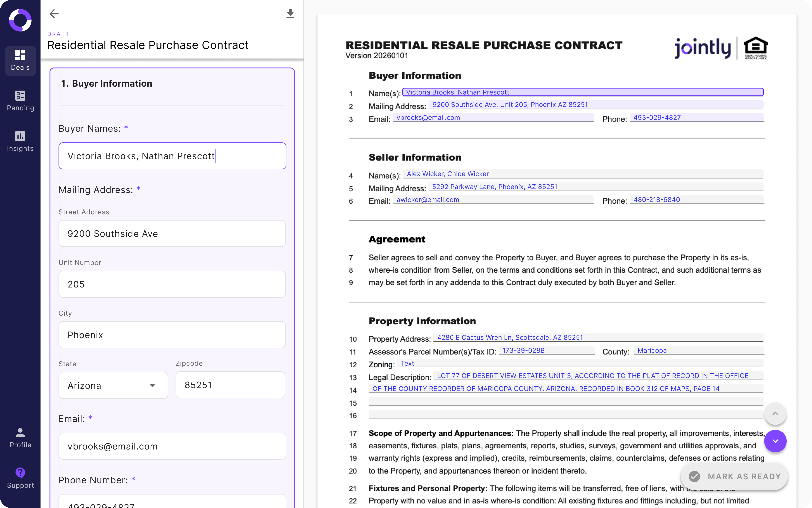Click the seller Name(s) field in the document
Viewport: 812px width, 508px height.
pyautogui.click(x=583, y=174)
